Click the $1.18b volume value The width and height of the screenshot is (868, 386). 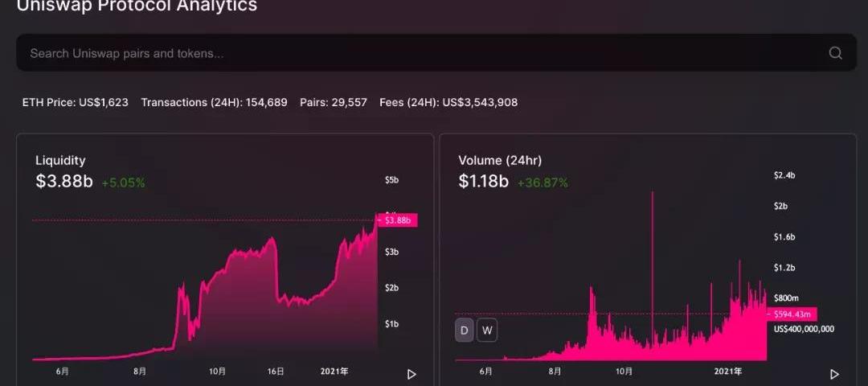pyautogui.click(x=483, y=181)
